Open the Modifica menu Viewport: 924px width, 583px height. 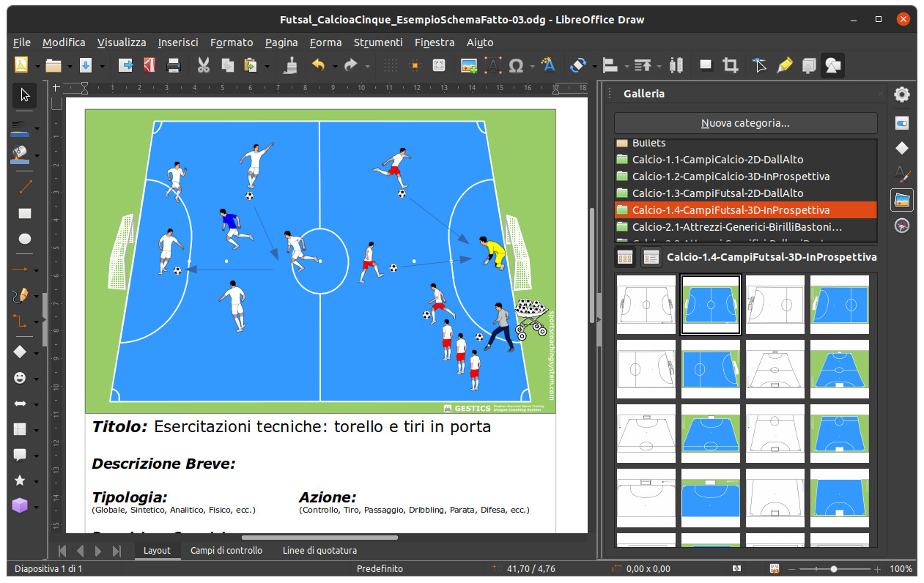(x=64, y=42)
